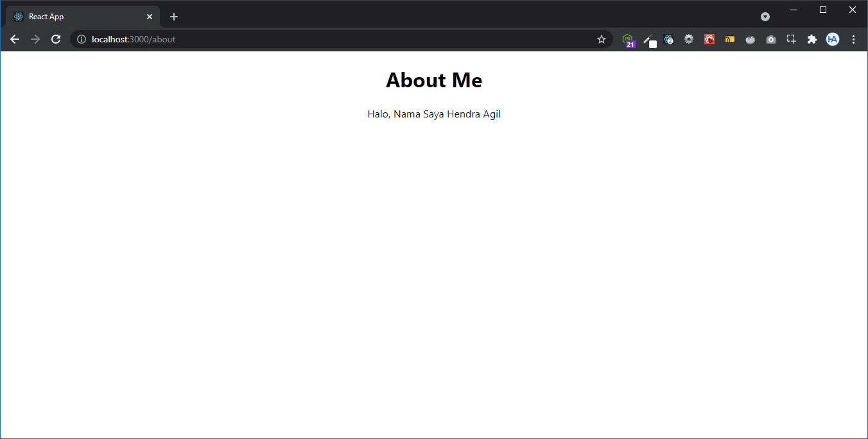Click the browser update arrow in titlebar
This screenshot has height=439, width=868.
coord(765,16)
